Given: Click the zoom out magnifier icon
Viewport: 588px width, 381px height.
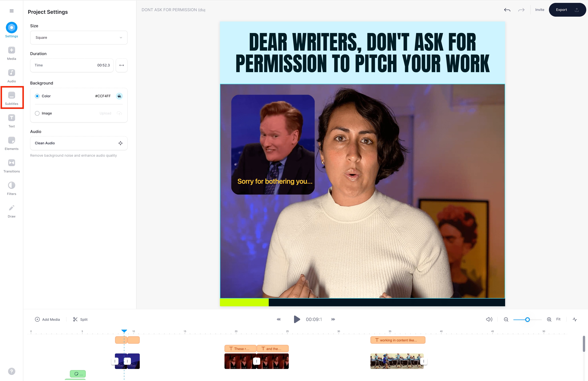Looking at the screenshot, I should point(506,319).
